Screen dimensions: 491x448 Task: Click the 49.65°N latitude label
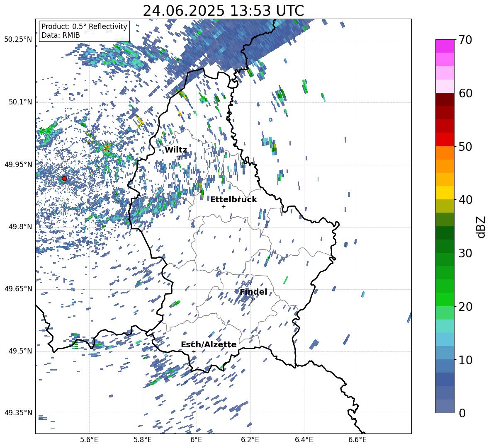point(18,289)
